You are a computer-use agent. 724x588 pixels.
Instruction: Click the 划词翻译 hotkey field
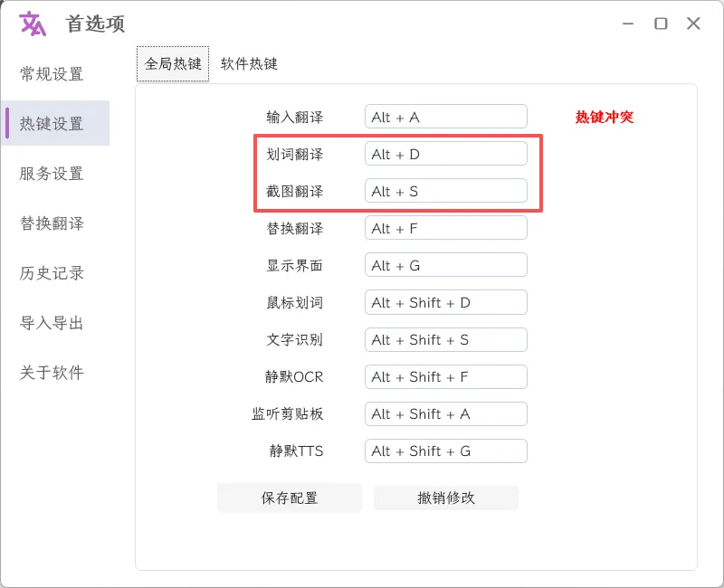point(445,154)
